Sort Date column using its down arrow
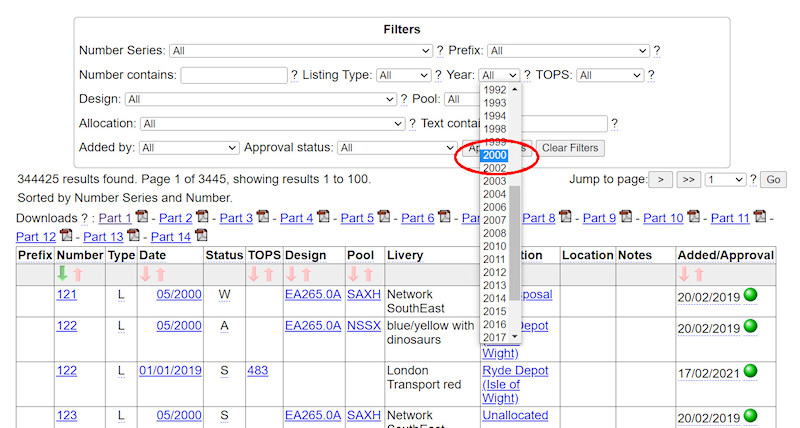This screenshot has height=428, width=800. (146, 273)
